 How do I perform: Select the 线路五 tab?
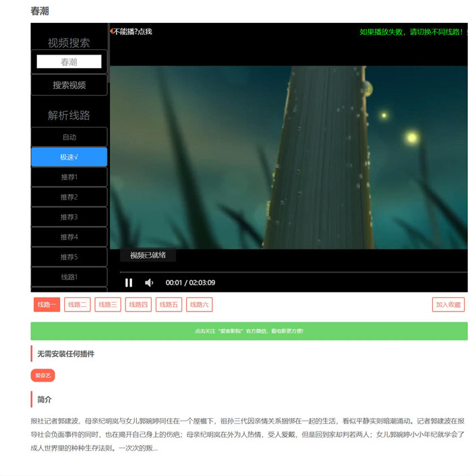169,305
